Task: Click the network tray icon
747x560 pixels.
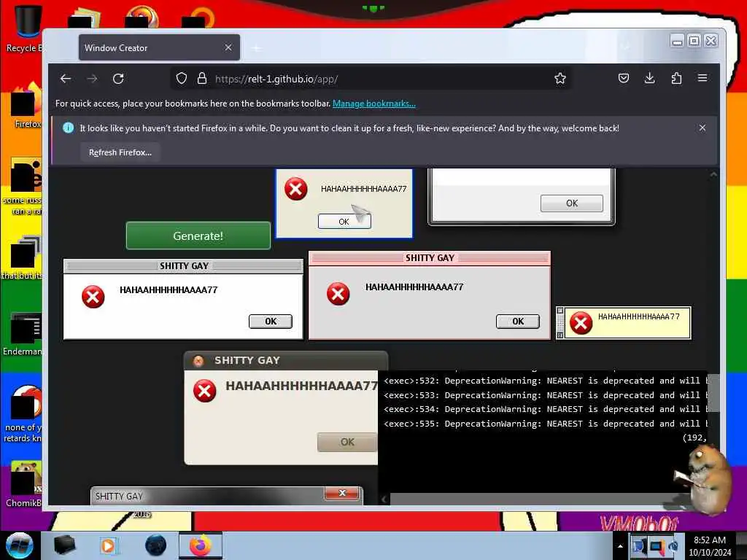Action: [657, 546]
